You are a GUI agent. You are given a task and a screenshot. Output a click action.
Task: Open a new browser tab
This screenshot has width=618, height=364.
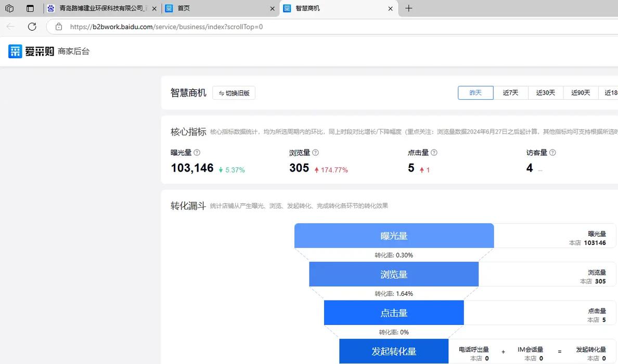click(x=409, y=8)
